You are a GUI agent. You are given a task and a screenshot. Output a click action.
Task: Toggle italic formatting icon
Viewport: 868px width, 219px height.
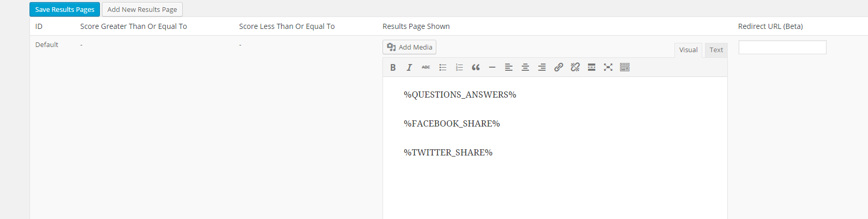tap(409, 67)
